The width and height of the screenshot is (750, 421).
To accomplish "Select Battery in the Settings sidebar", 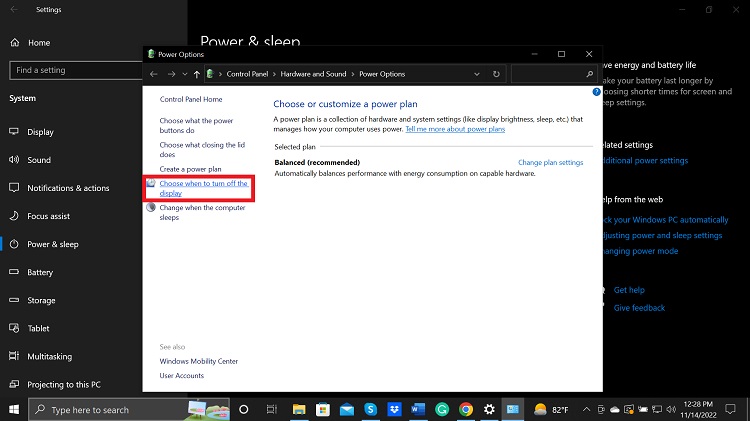I will coord(40,272).
